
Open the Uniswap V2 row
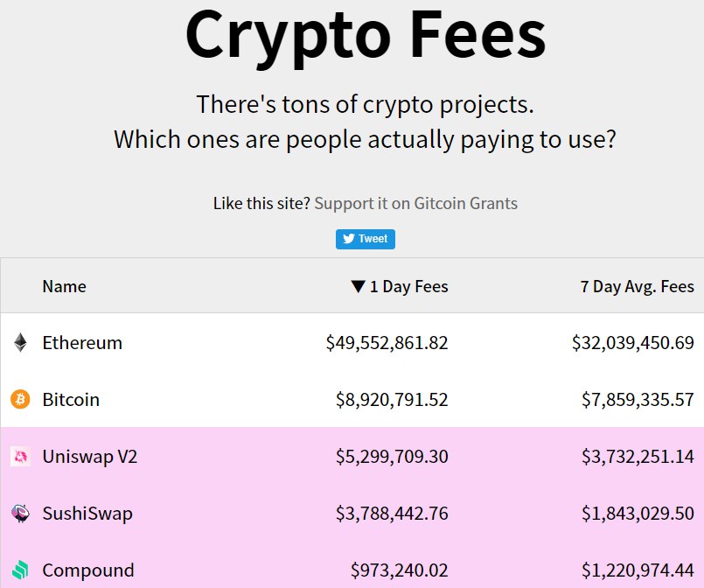[x=352, y=457]
